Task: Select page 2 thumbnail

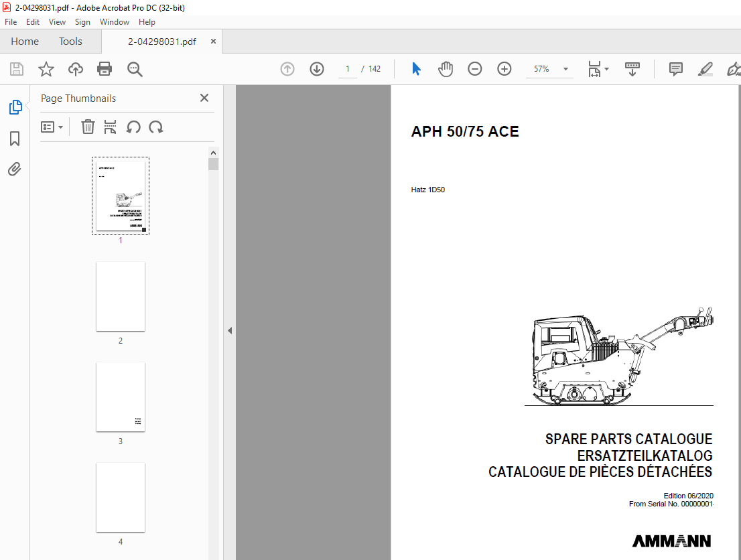Action: pos(121,296)
